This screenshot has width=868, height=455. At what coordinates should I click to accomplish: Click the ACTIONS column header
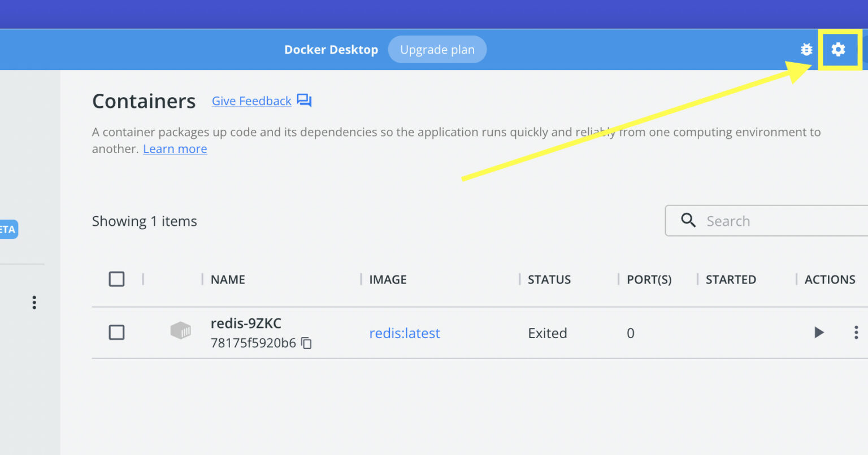pyautogui.click(x=830, y=279)
